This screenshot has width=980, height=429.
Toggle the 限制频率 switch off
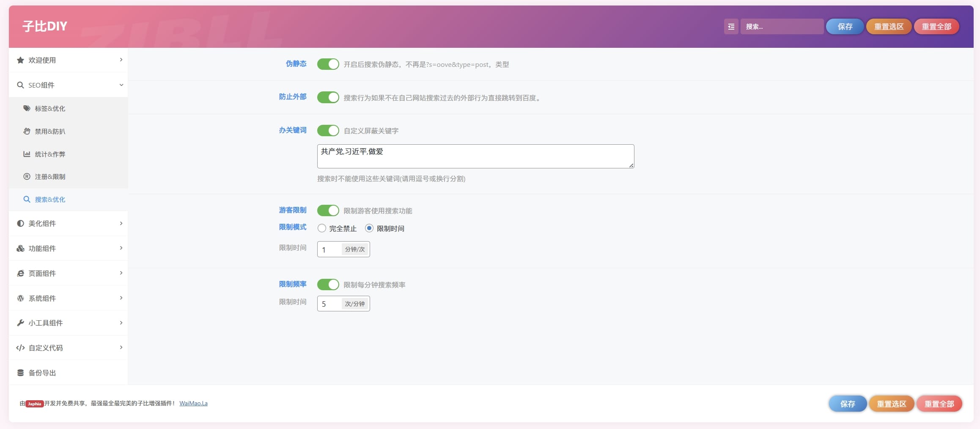click(x=328, y=284)
